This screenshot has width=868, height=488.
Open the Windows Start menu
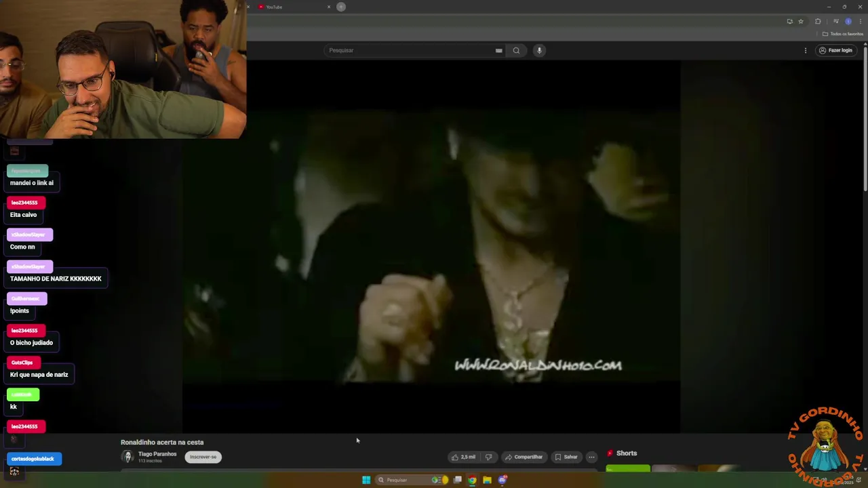point(366,480)
